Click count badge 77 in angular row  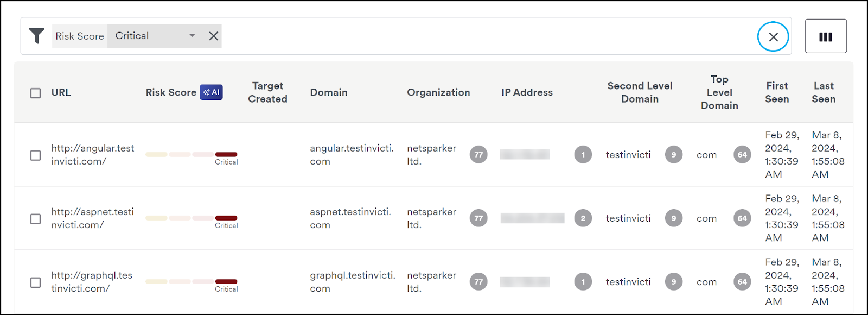pos(478,155)
